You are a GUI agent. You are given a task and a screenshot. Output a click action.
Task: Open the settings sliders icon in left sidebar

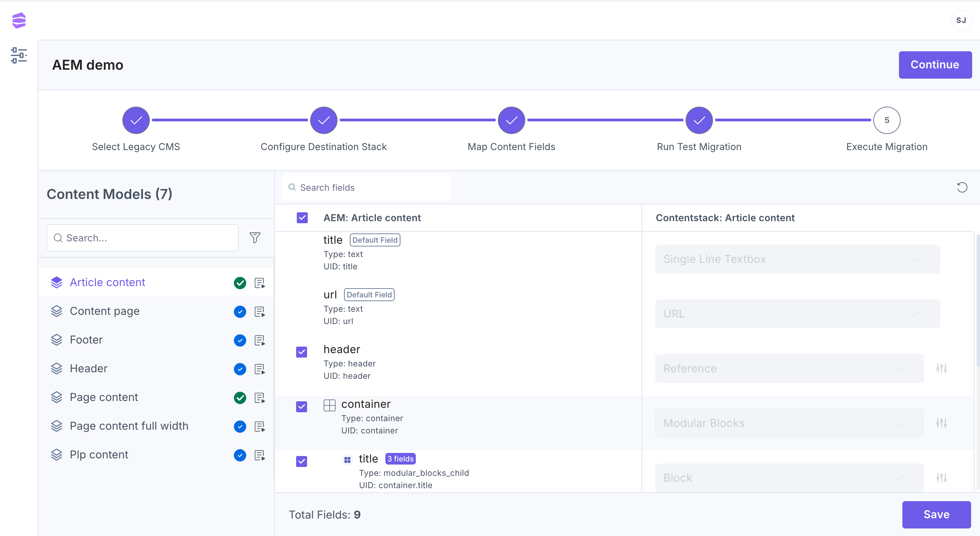tap(19, 55)
